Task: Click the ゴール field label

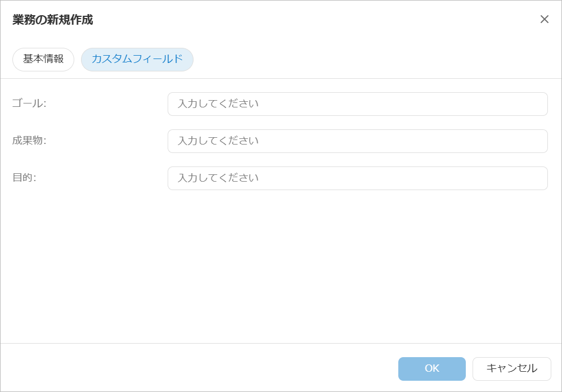Action: click(29, 103)
